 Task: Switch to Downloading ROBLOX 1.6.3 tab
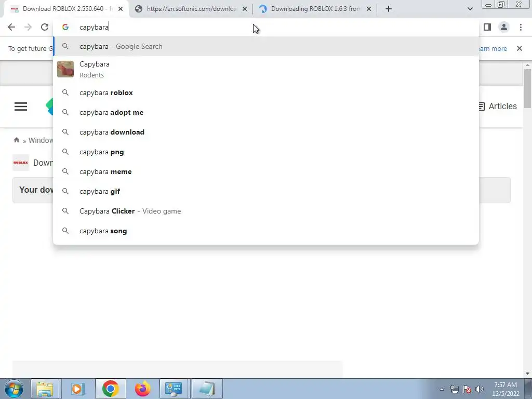point(315,9)
